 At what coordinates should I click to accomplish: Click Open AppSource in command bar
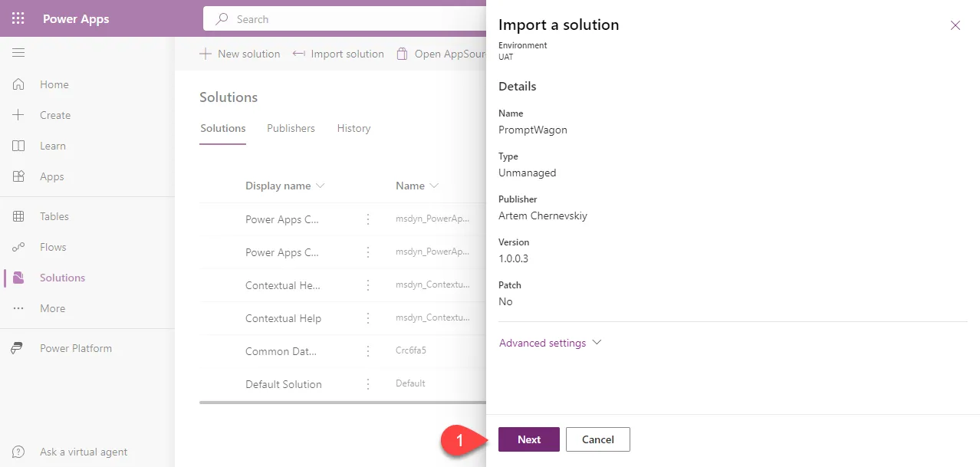[x=441, y=54]
